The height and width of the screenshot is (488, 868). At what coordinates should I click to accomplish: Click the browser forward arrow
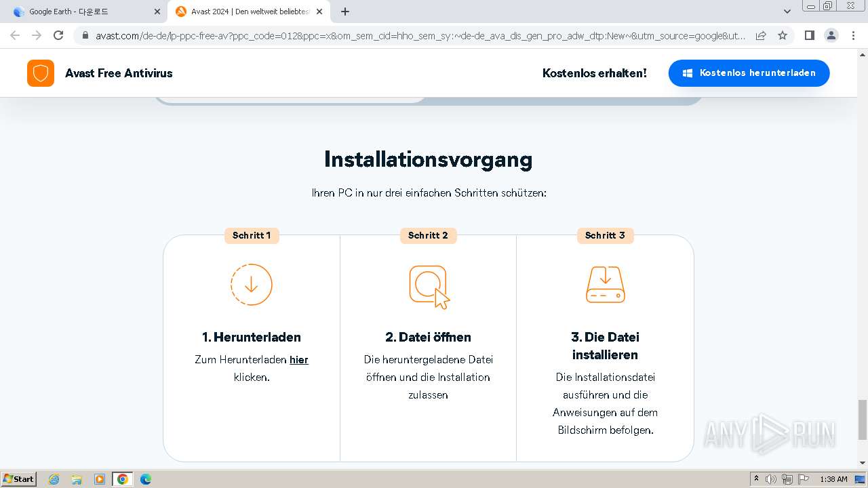point(37,35)
